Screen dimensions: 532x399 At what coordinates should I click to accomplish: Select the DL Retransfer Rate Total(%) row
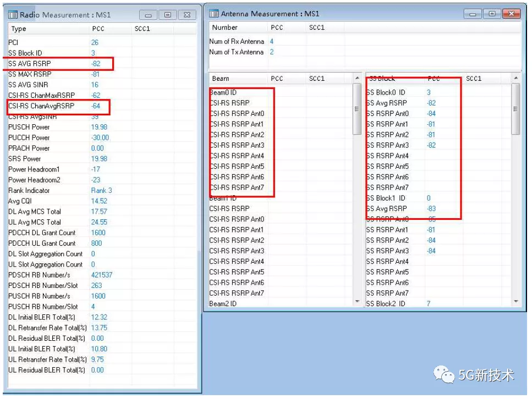[x=102, y=328]
